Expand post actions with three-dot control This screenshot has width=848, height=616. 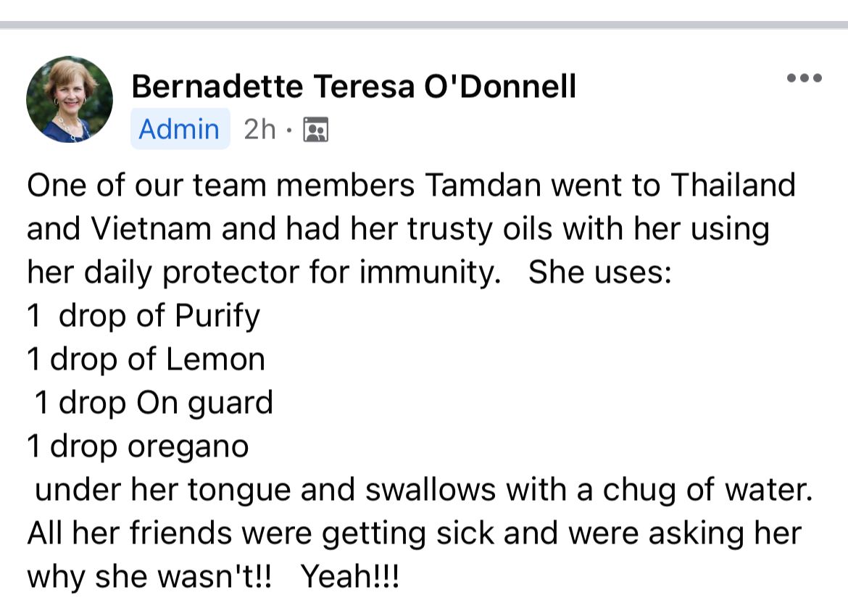(805, 78)
